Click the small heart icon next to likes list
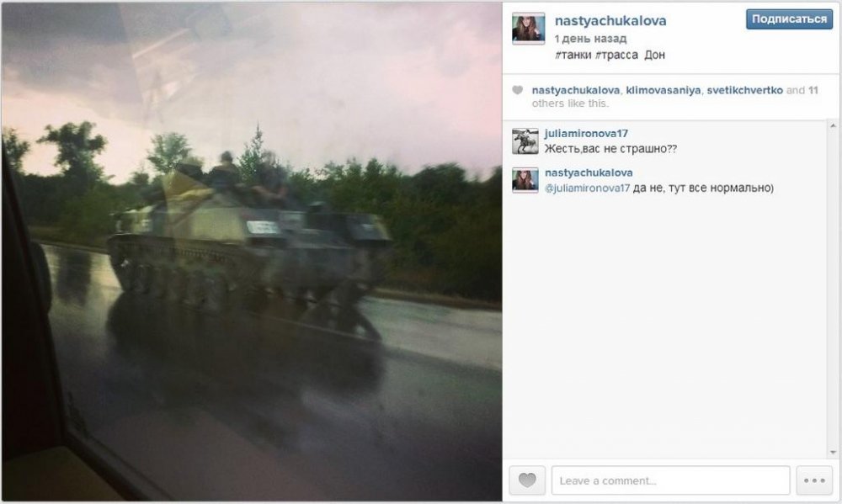Screen dimensions: 842x504 (517, 90)
